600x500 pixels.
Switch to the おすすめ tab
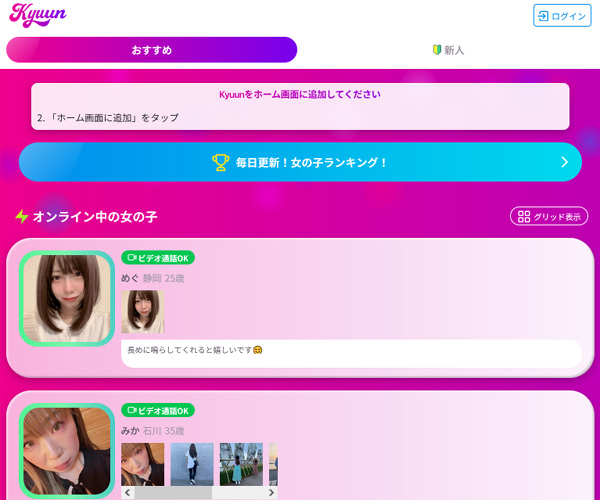pyautogui.click(x=151, y=50)
